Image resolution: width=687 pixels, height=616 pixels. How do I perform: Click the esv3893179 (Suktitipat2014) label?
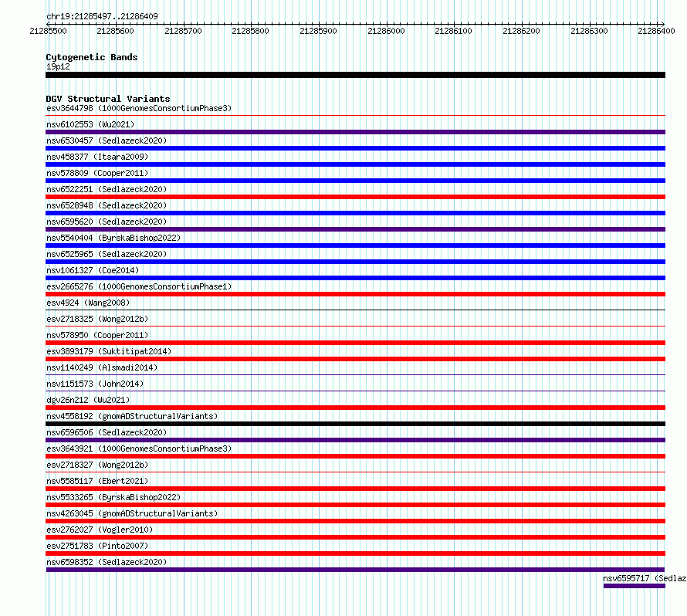click(x=109, y=351)
